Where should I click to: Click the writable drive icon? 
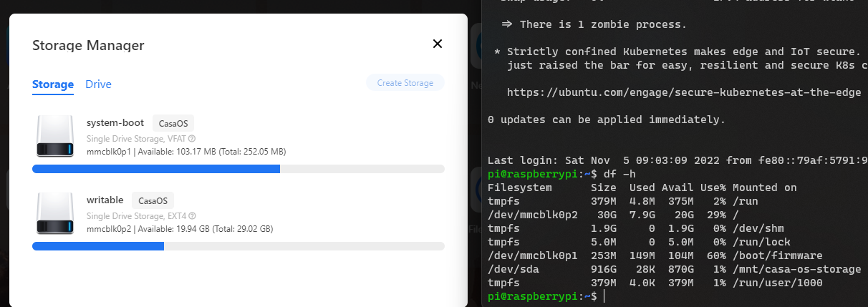tap(55, 213)
